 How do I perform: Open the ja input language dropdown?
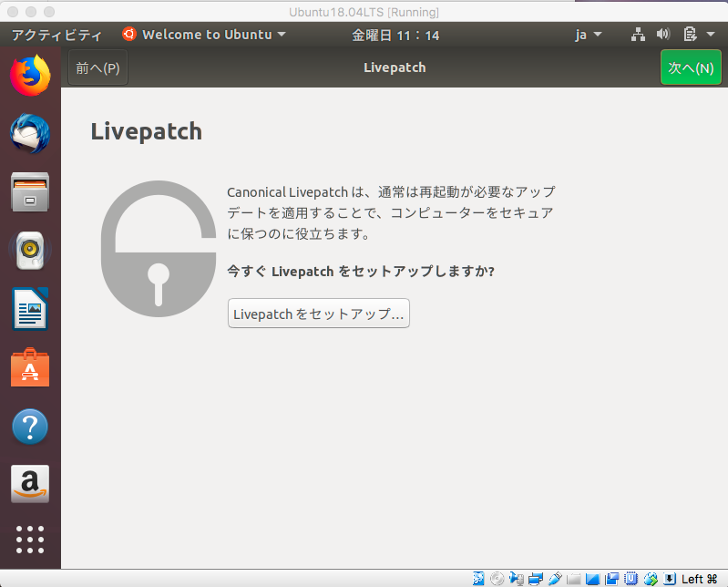pos(589,35)
